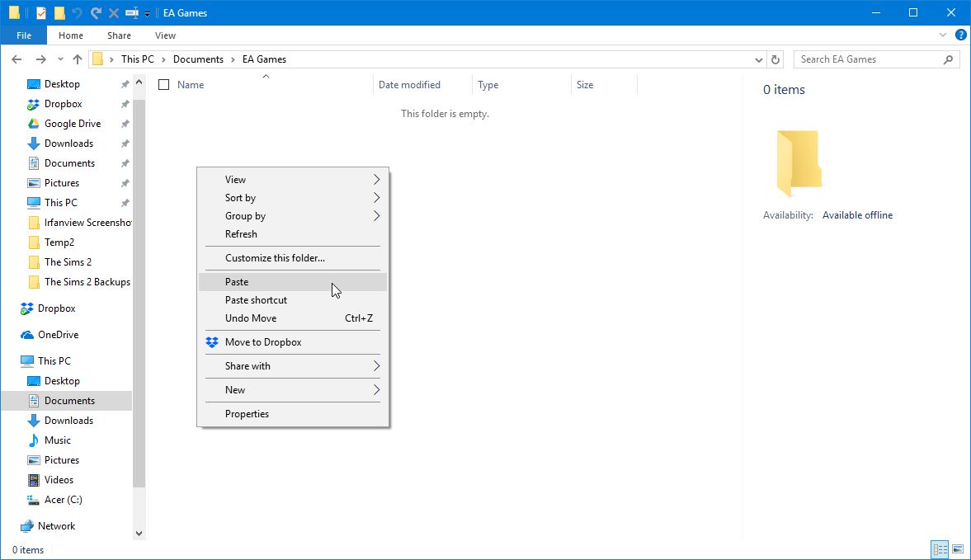Select Paste shortcut in context menu

click(293, 300)
